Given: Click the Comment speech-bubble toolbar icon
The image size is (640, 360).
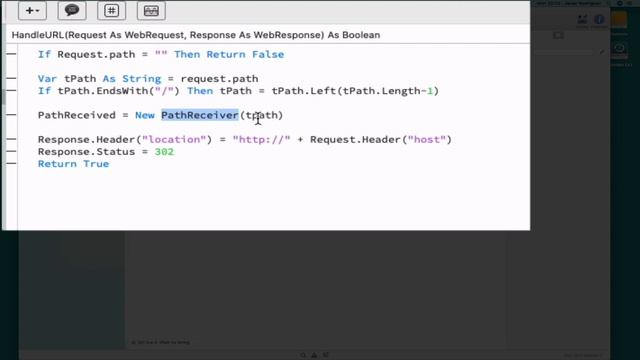Looking at the screenshot, I should click(72, 11).
